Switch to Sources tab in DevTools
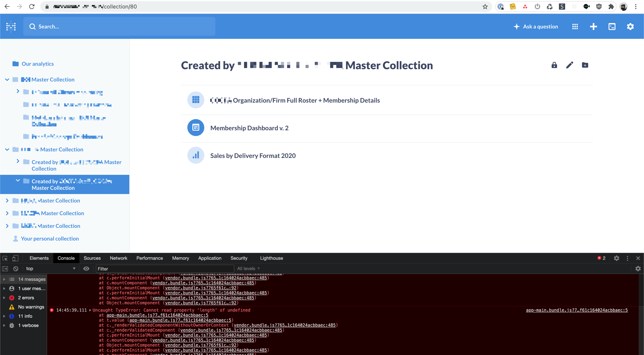 pyautogui.click(x=92, y=258)
